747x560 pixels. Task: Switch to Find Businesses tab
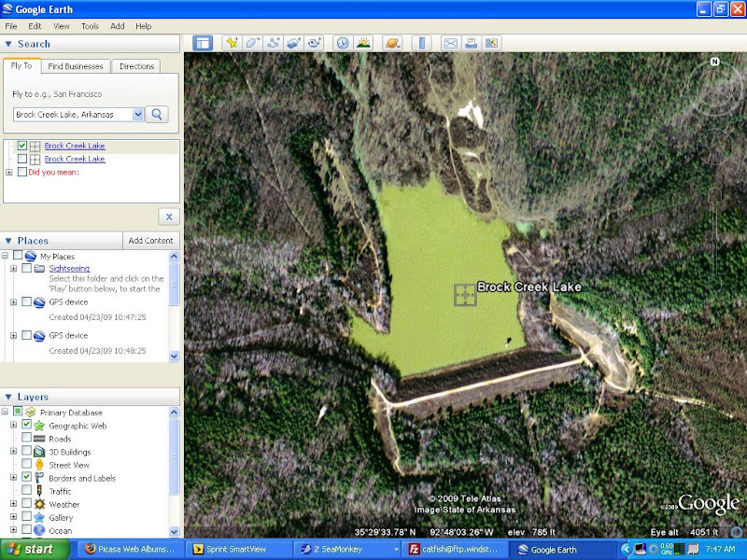(x=76, y=66)
